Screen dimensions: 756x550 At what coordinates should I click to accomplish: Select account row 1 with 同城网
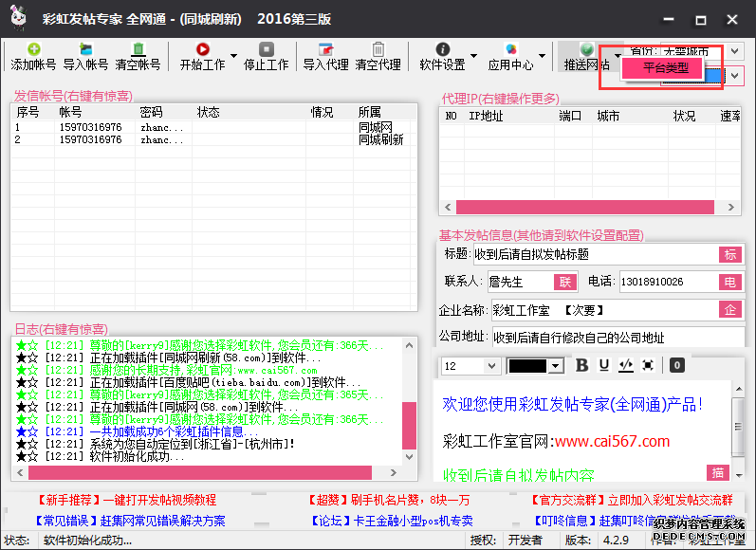click(x=213, y=127)
